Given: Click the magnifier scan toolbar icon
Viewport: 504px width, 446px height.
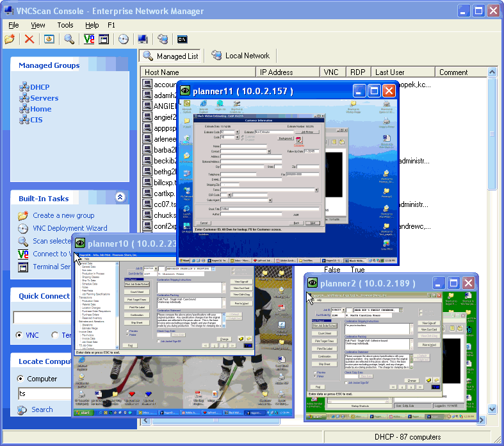Looking at the screenshot, I should (69, 39).
